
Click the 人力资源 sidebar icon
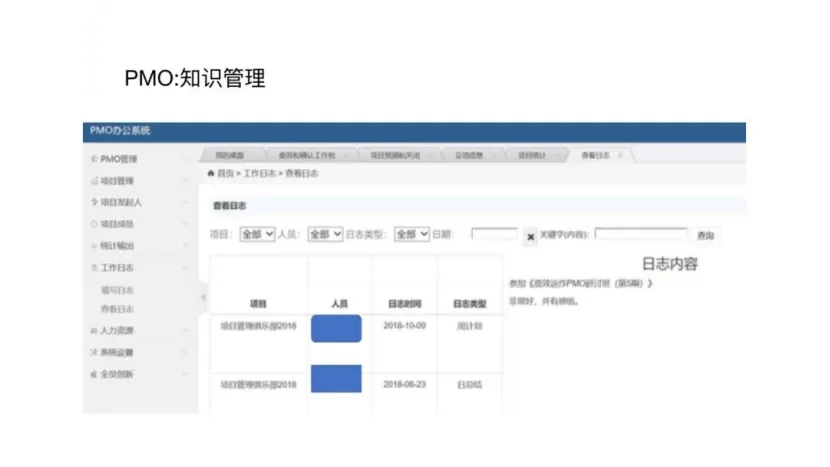(94, 330)
